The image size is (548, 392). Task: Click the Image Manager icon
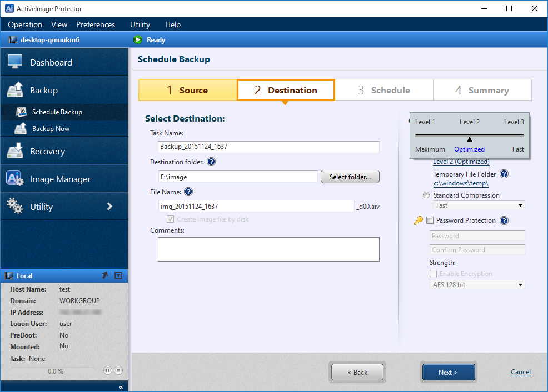pos(14,178)
